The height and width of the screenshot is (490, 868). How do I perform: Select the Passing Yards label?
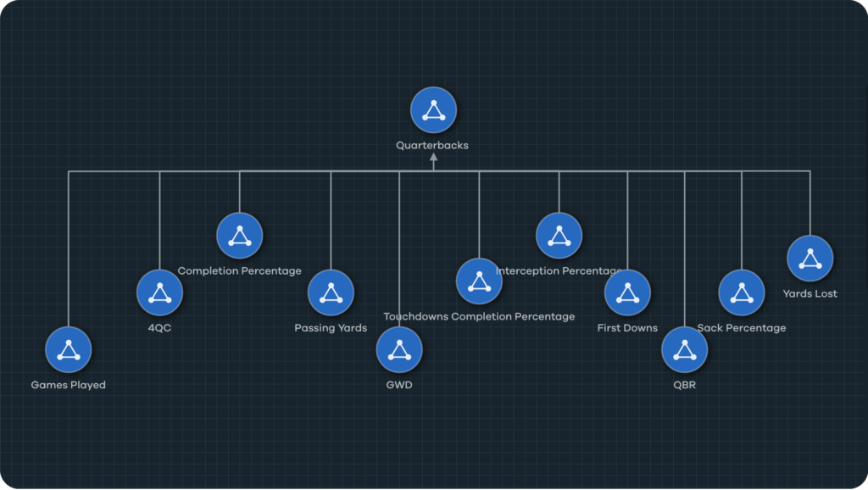tap(331, 328)
